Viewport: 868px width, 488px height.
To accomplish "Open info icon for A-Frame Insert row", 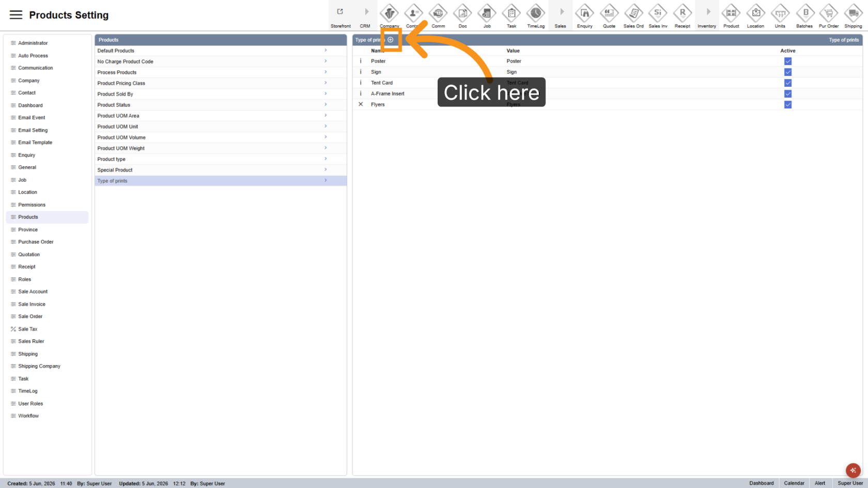I will click(361, 93).
